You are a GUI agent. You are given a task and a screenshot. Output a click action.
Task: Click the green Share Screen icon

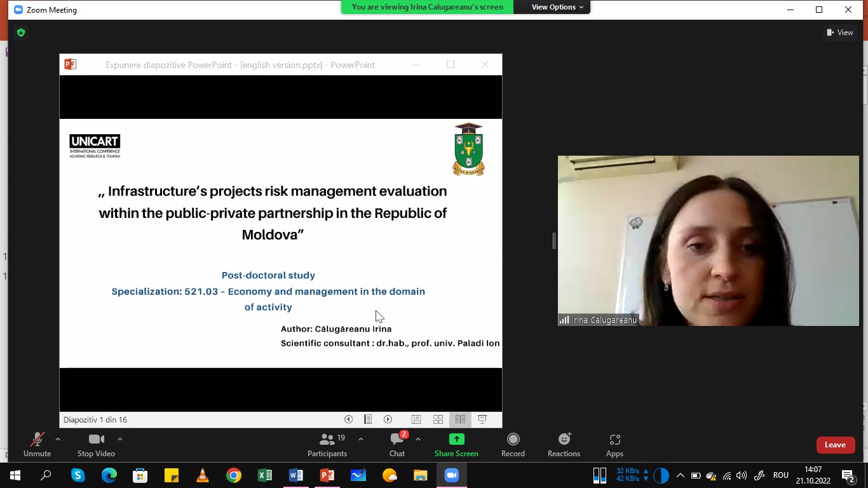[x=456, y=439]
